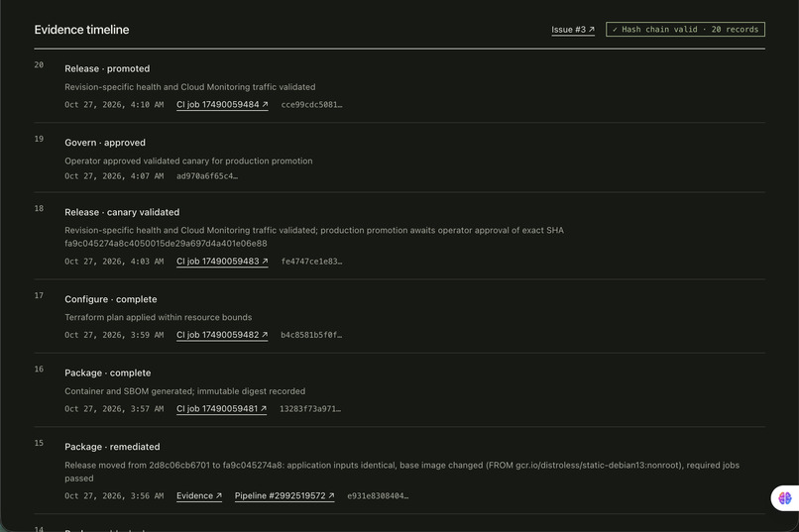Open CI job 17490059482 link
Screen dimensions: 799x532
click(222, 335)
